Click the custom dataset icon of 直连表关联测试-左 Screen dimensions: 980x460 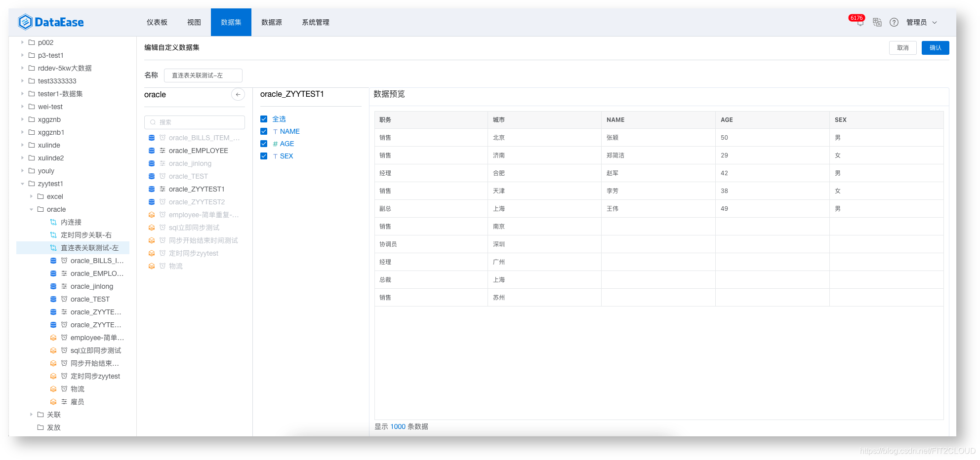53,248
